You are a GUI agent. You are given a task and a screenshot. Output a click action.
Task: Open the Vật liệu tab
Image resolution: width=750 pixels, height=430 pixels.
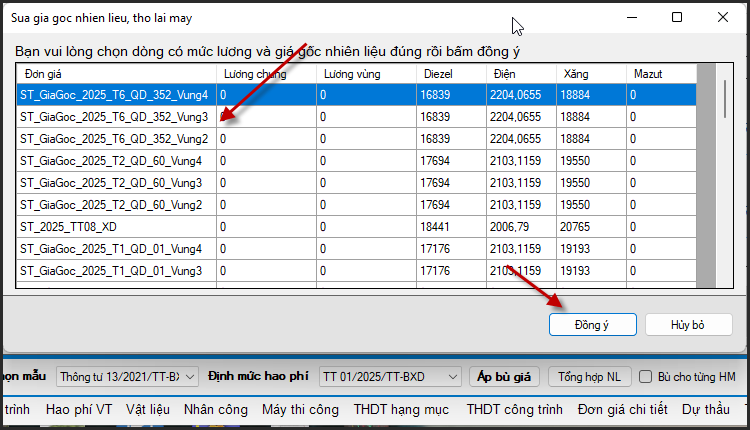coord(147,409)
